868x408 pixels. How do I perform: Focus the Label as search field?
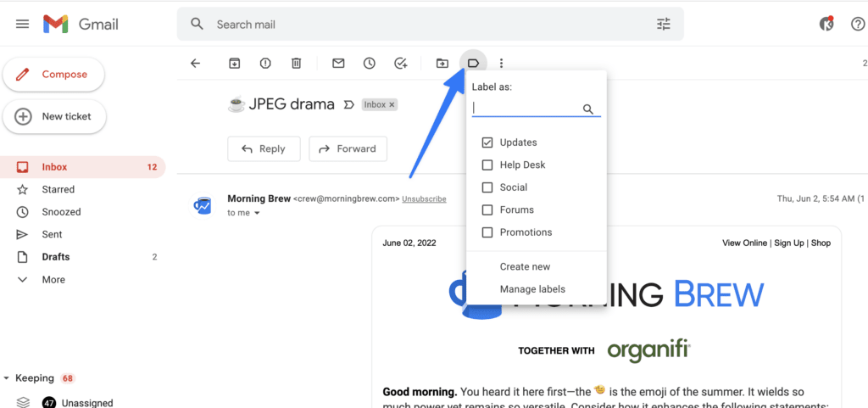point(526,109)
